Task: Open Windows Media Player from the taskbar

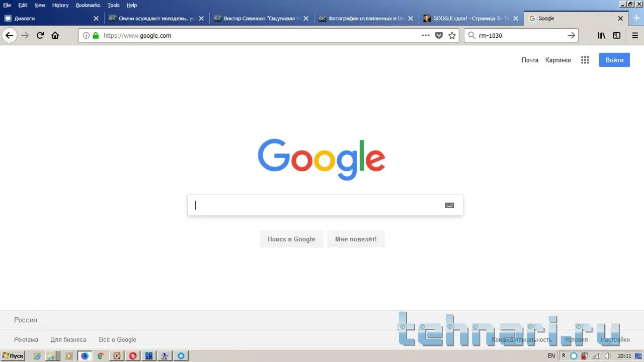Action: pos(68,355)
